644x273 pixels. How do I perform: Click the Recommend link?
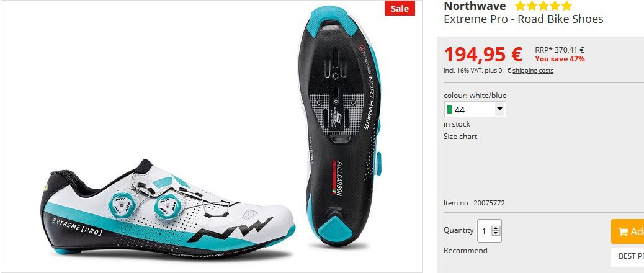point(465,251)
